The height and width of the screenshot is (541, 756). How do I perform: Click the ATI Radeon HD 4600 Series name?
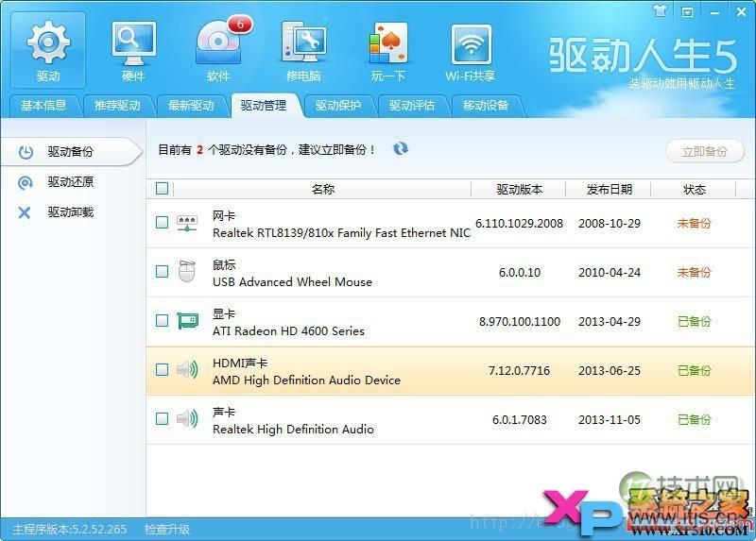coord(288,331)
